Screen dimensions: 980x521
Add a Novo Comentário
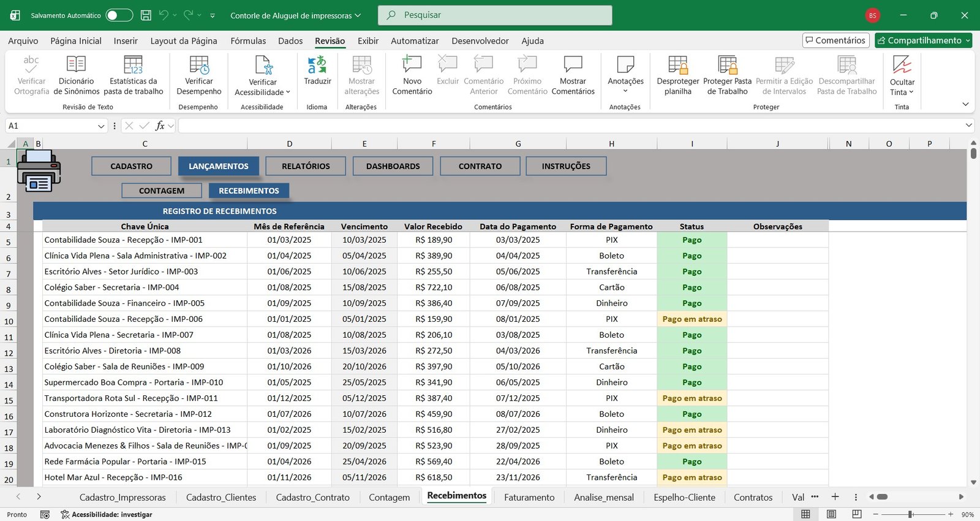412,75
